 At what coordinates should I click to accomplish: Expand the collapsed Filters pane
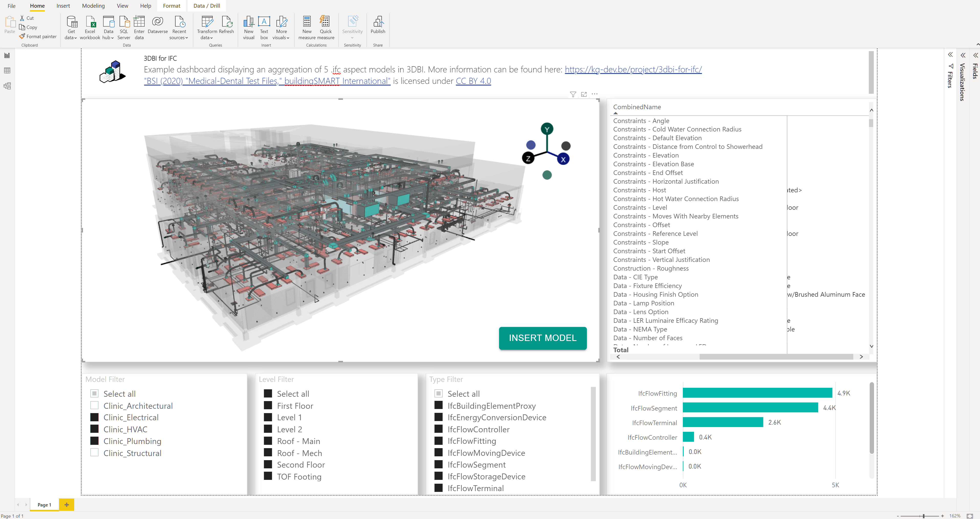click(950, 55)
